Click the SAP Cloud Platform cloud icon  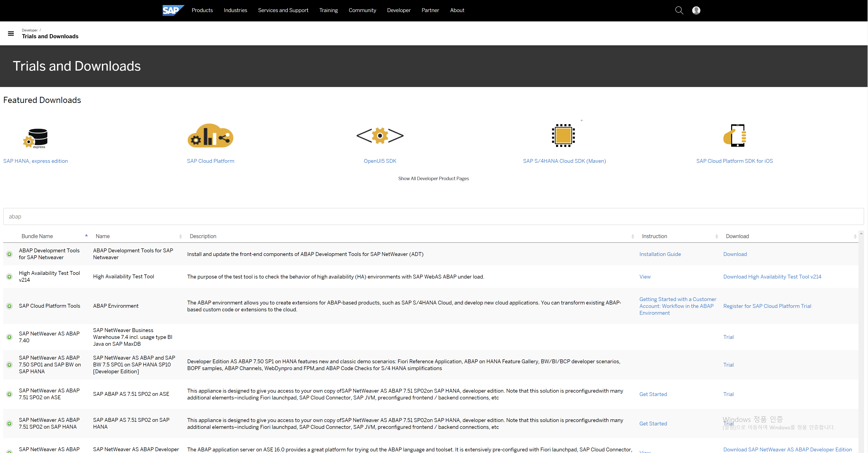click(x=210, y=136)
